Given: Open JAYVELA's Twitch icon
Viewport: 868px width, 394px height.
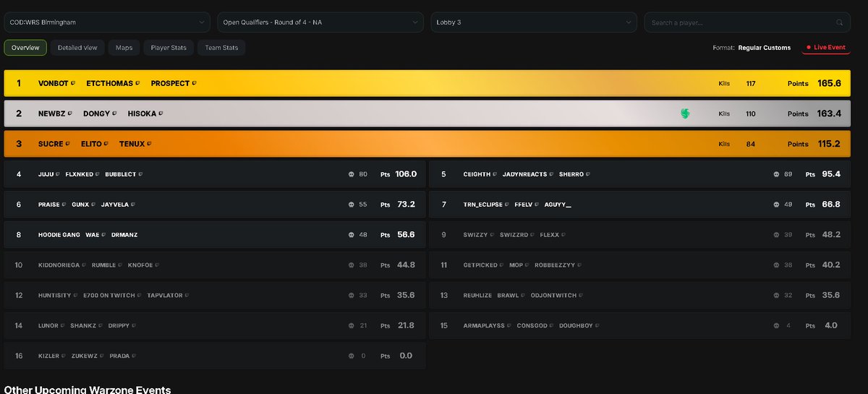Looking at the screenshot, I should coord(133,205).
